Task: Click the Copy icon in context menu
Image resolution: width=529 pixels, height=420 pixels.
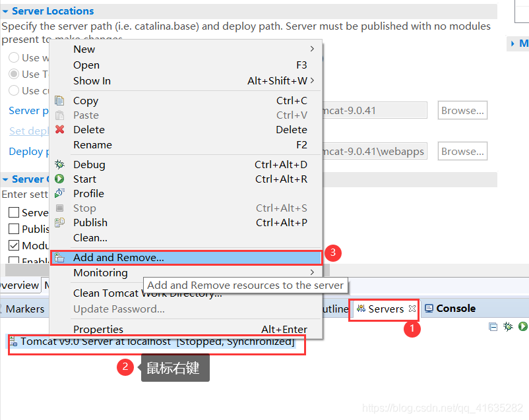Action: click(x=60, y=100)
